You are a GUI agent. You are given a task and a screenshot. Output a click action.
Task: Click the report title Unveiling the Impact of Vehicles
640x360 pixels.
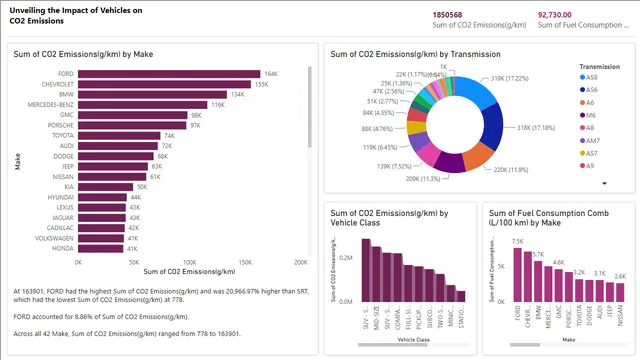[x=76, y=16]
